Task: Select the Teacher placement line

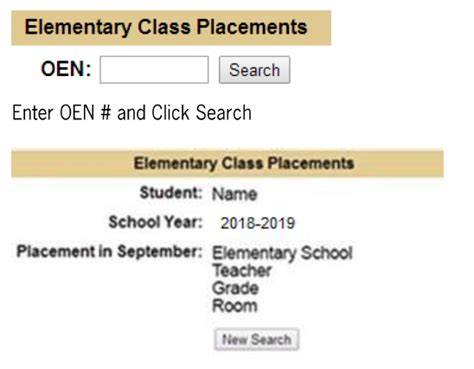Action: (242, 270)
